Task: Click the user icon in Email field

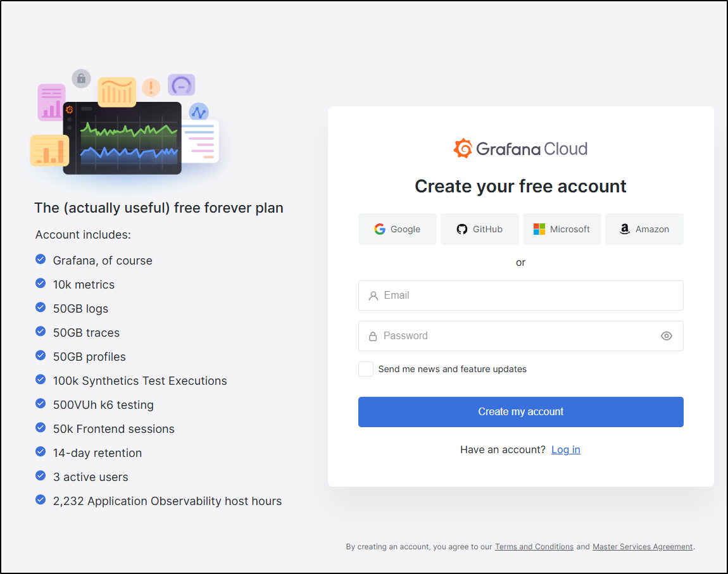Action: (373, 296)
